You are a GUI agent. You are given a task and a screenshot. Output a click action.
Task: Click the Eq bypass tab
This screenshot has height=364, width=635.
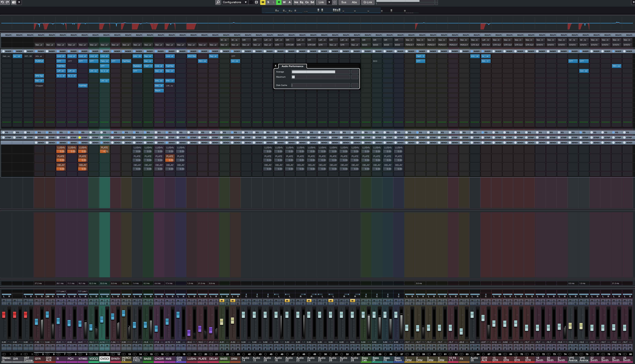click(x=301, y=2)
